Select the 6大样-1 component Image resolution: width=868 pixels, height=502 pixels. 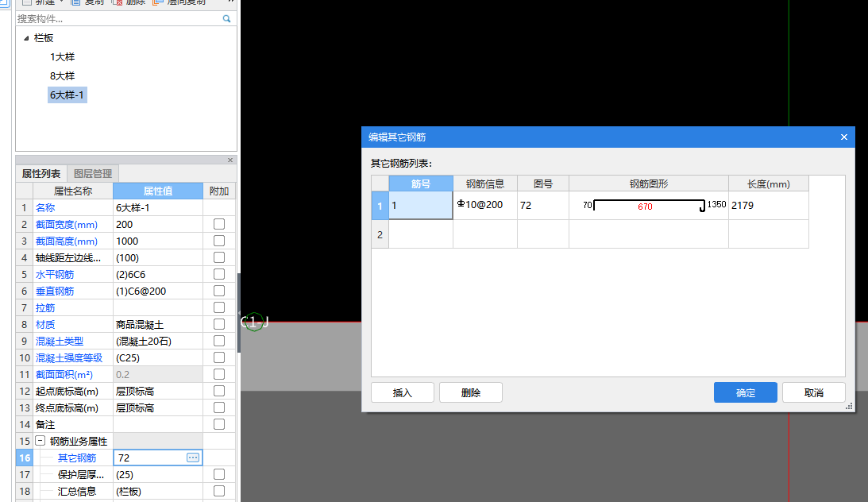point(67,95)
